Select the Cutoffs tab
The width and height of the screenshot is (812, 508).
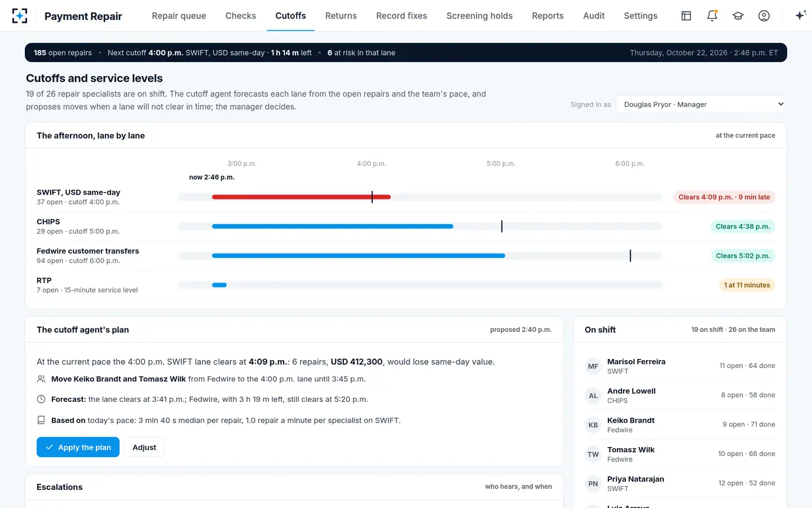(290, 16)
